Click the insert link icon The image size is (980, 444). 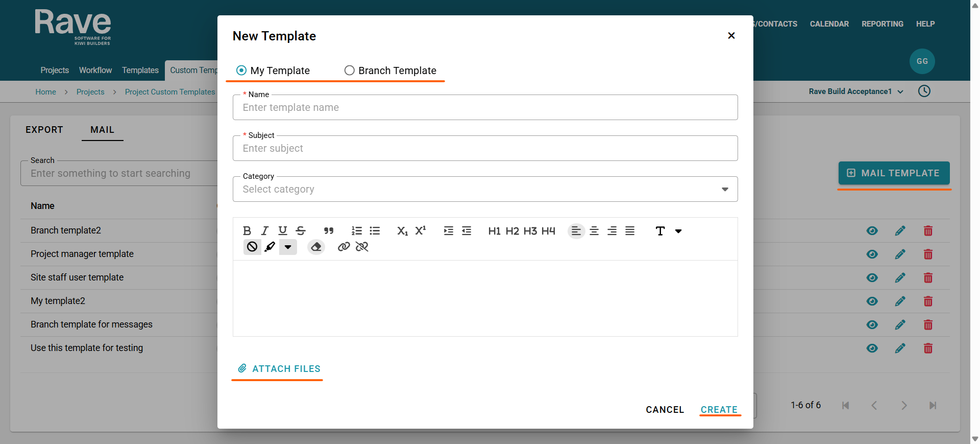(344, 247)
